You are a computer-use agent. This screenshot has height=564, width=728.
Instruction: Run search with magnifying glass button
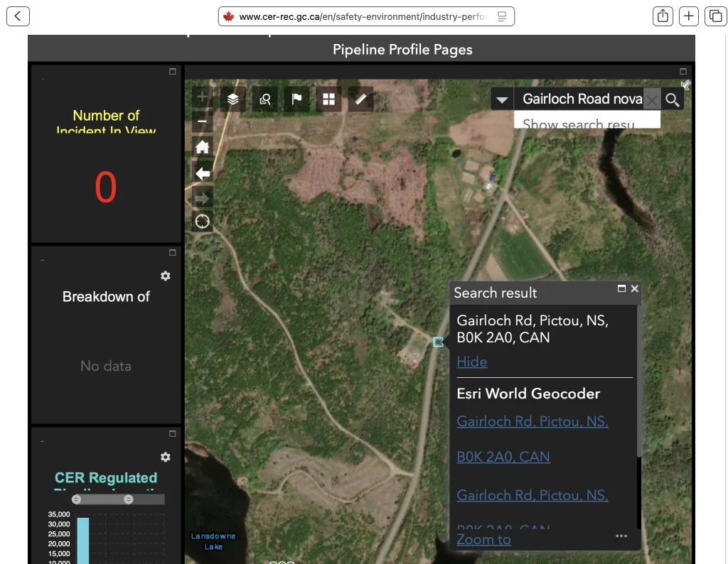[673, 99]
